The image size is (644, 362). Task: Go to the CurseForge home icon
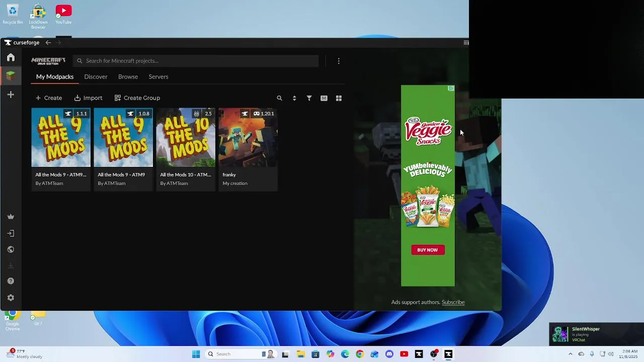[11, 57]
